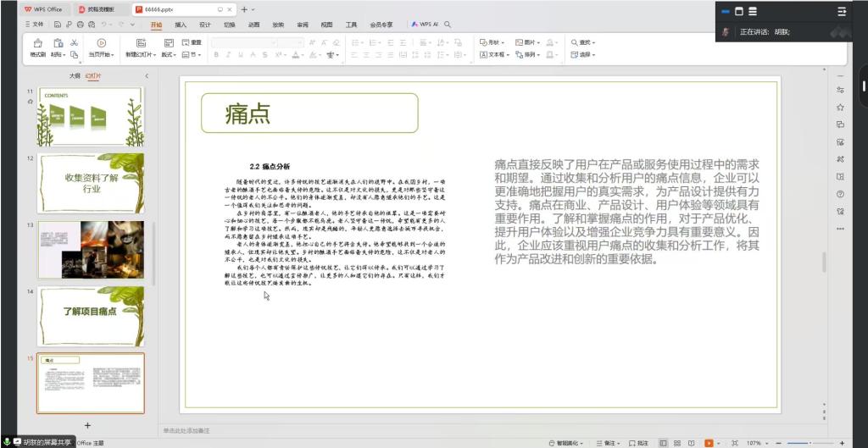868x448 pixels.
Task: Open the 插入 ribbon tab
Action: tap(181, 25)
